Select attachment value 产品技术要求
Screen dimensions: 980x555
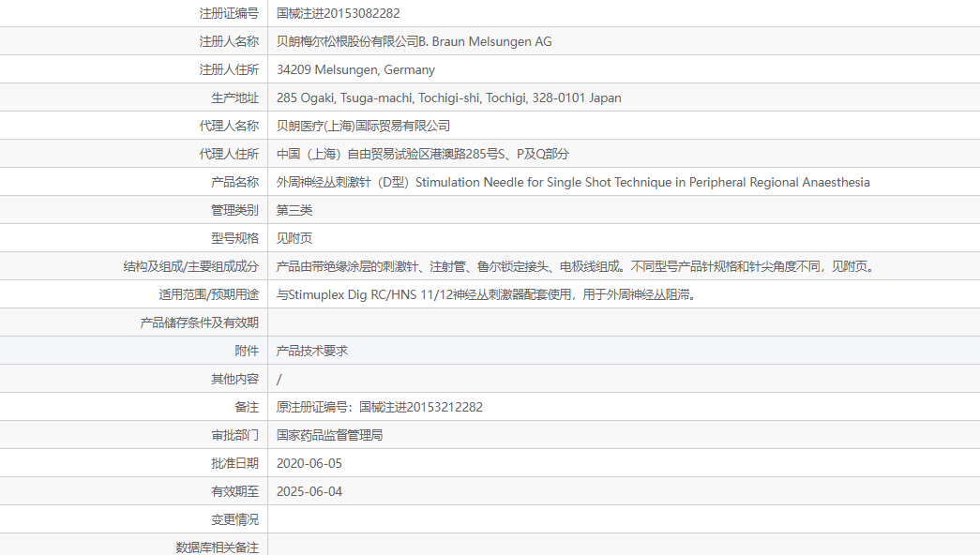coord(312,351)
